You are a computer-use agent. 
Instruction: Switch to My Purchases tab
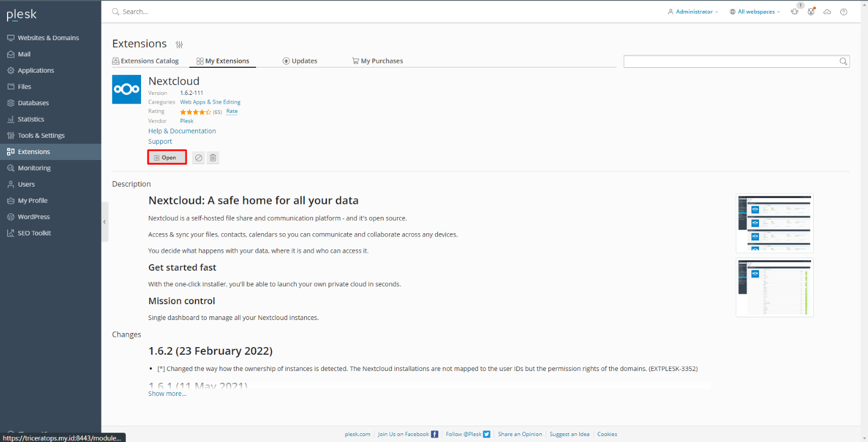378,61
